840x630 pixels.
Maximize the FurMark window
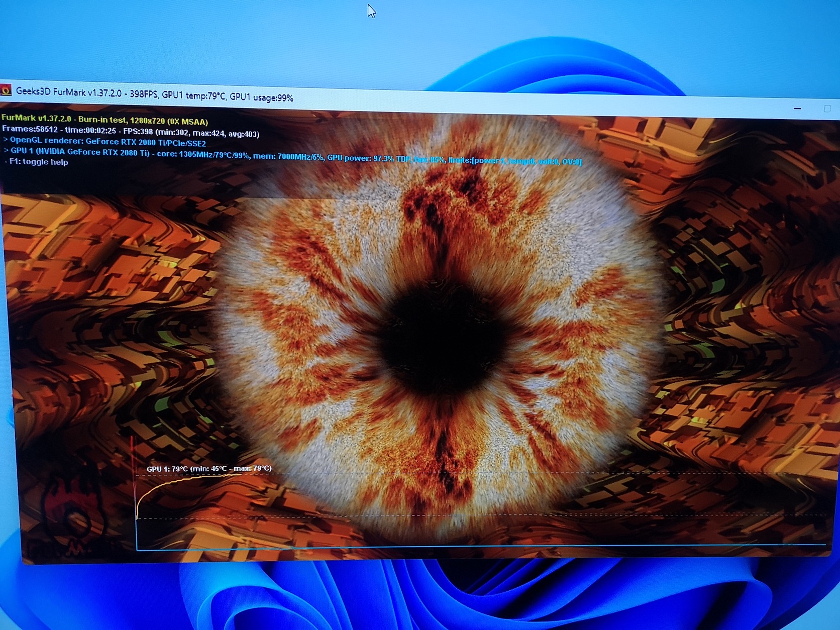pyautogui.click(x=827, y=109)
